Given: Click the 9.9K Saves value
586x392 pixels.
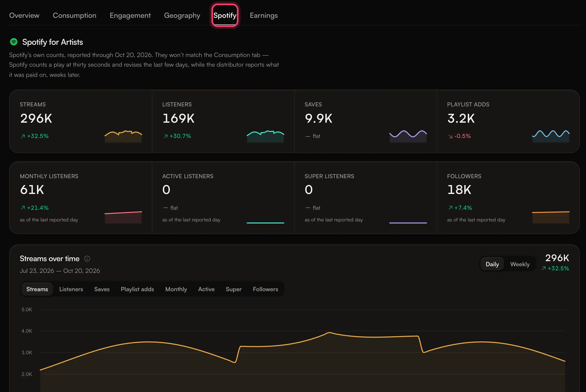Looking at the screenshot, I should [x=318, y=118].
